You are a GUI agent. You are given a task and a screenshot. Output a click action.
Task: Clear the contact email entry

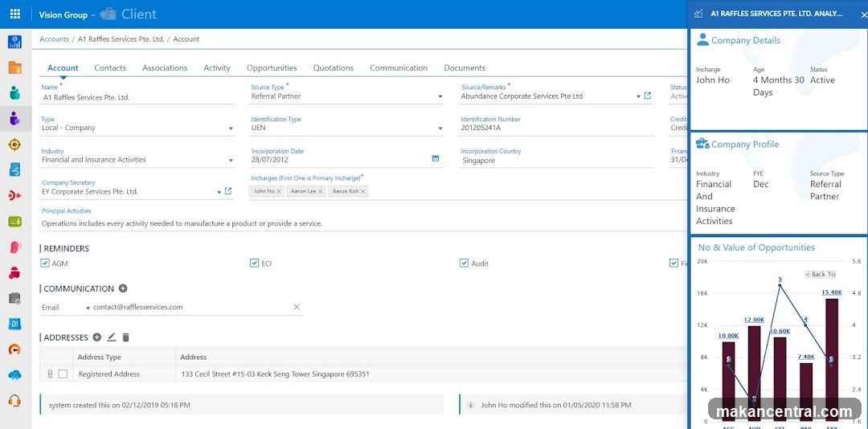click(296, 307)
